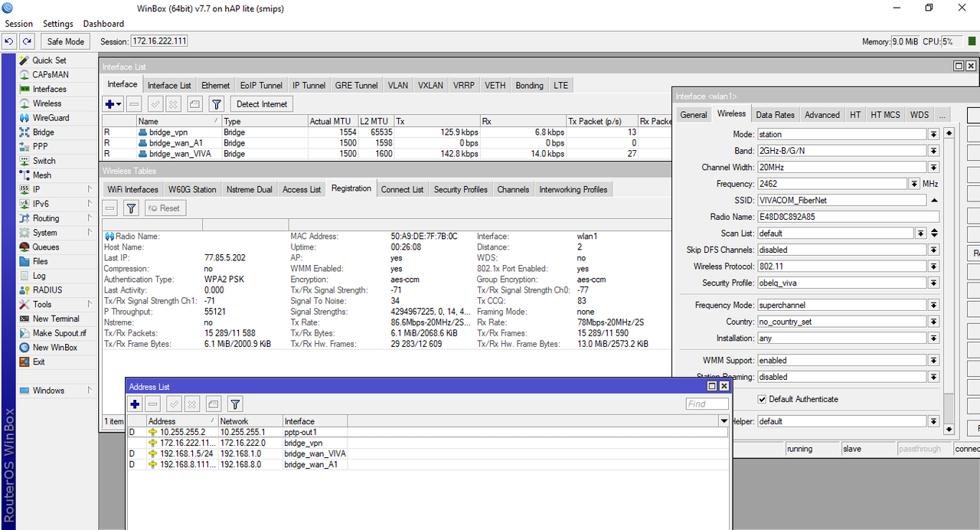This screenshot has width=980, height=530.
Task: Open Band dropdown arrow
Action: [933, 151]
